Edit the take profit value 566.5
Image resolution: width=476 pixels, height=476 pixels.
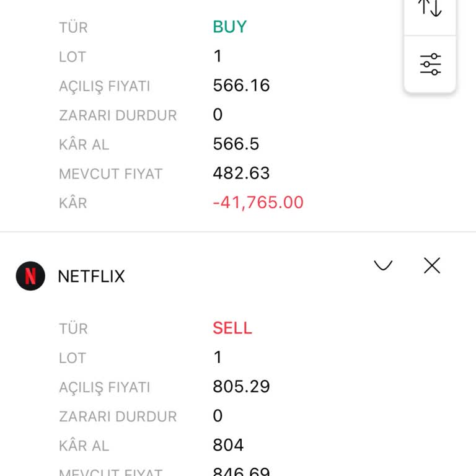click(x=236, y=144)
